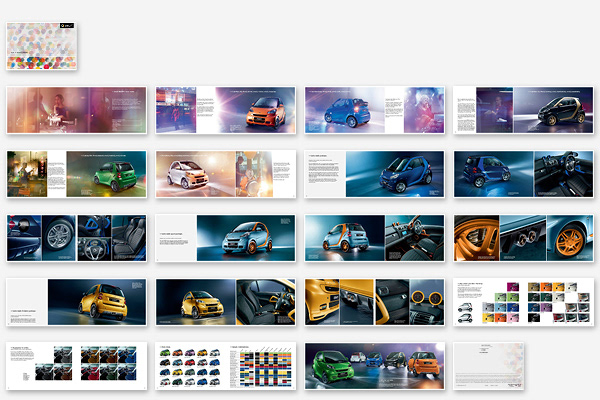600x400 pixels.
Task: Open the spread with five cars lineup
Action: [375, 366]
